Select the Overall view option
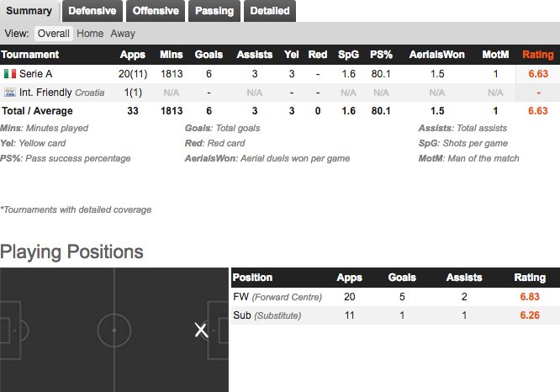This screenshot has height=392, width=560. [54, 34]
